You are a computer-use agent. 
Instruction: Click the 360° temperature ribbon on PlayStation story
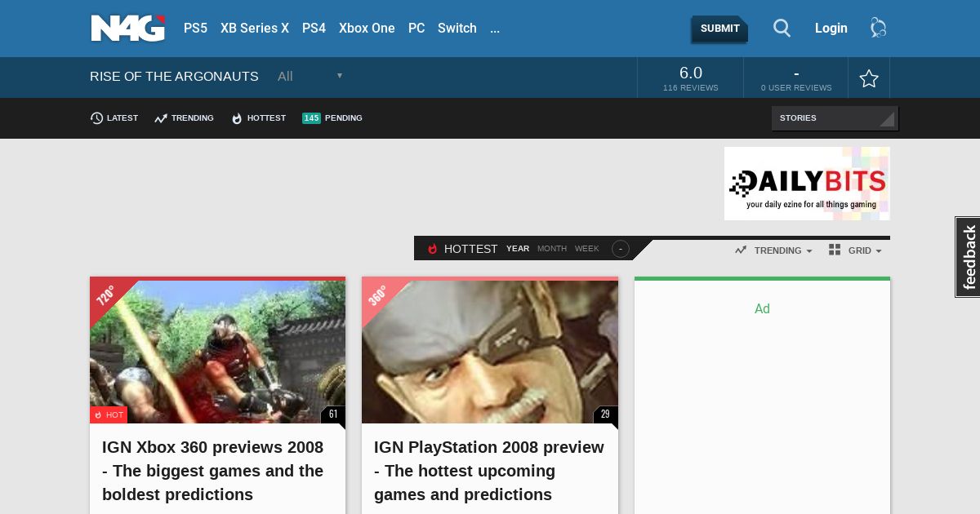tap(380, 295)
